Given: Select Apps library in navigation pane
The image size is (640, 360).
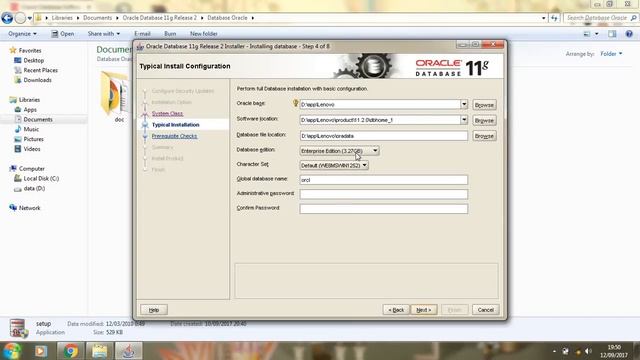Looking at the screenshot, I should pyautogui.click(x=30, y=110).
